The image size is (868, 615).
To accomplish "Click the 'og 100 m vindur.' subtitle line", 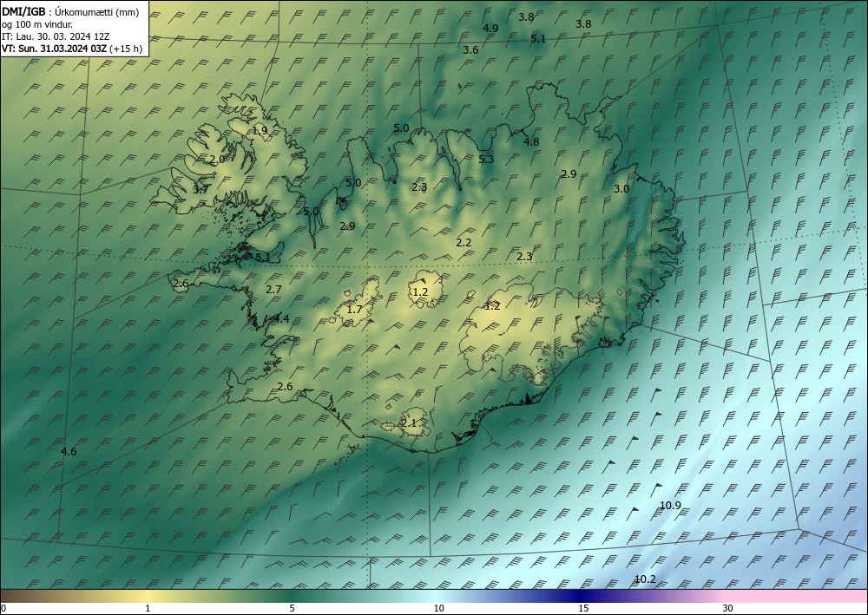I will pyautogui.click(x=37, y=24).
